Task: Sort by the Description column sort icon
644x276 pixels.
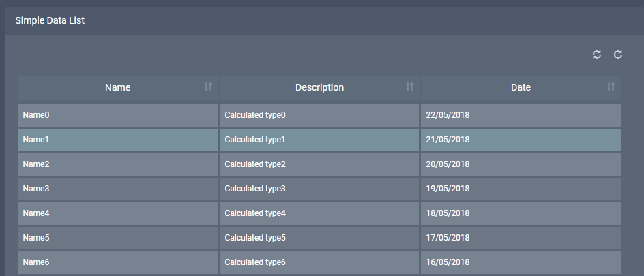Action: pyautogui.click(x=409, y=87)
